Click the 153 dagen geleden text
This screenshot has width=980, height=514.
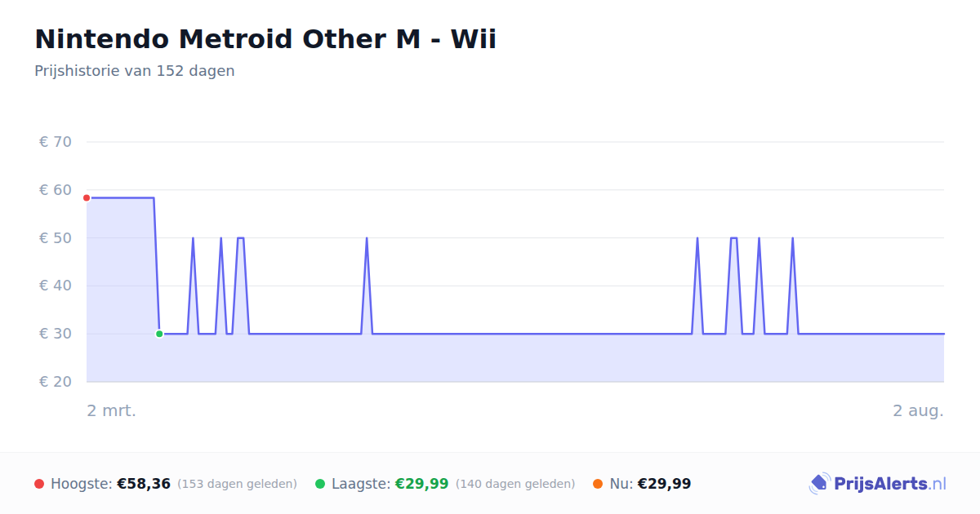[x=237, y=484]
